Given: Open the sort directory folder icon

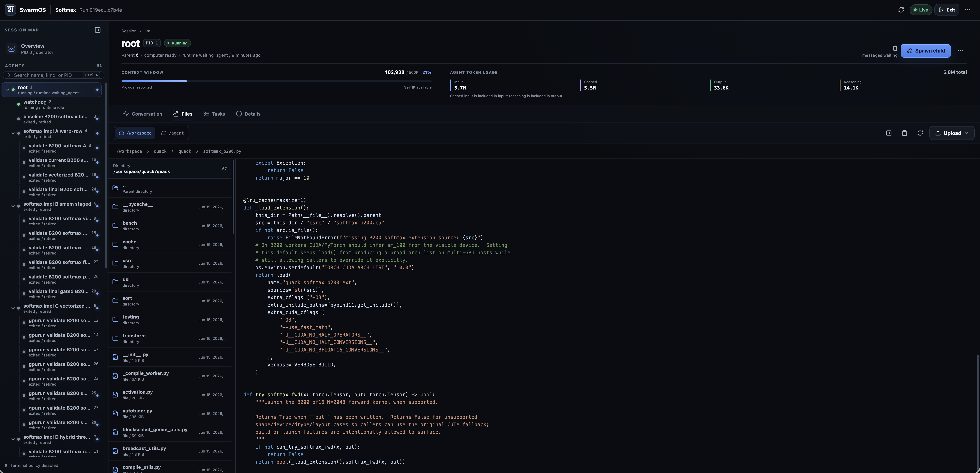Looking at the screenshot, I should click(x=115, y=301).
